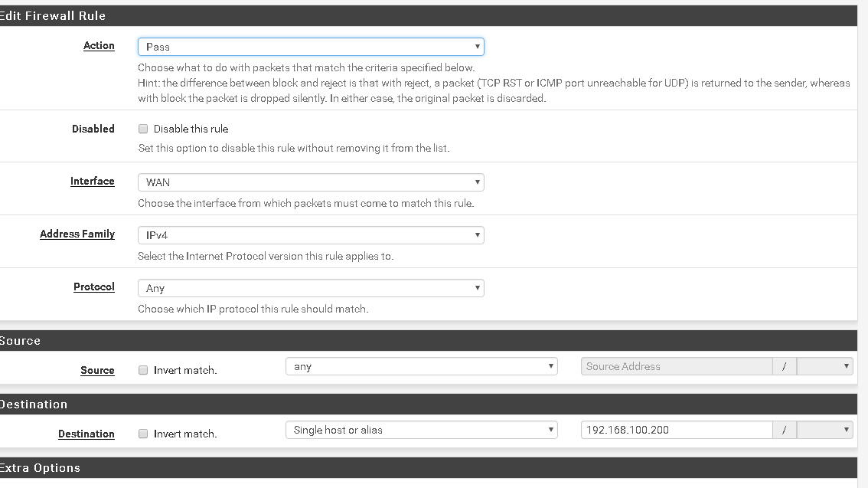Click the Source help label
The height and width of the screenshot is (488, 868).
[x=97, y=370]
